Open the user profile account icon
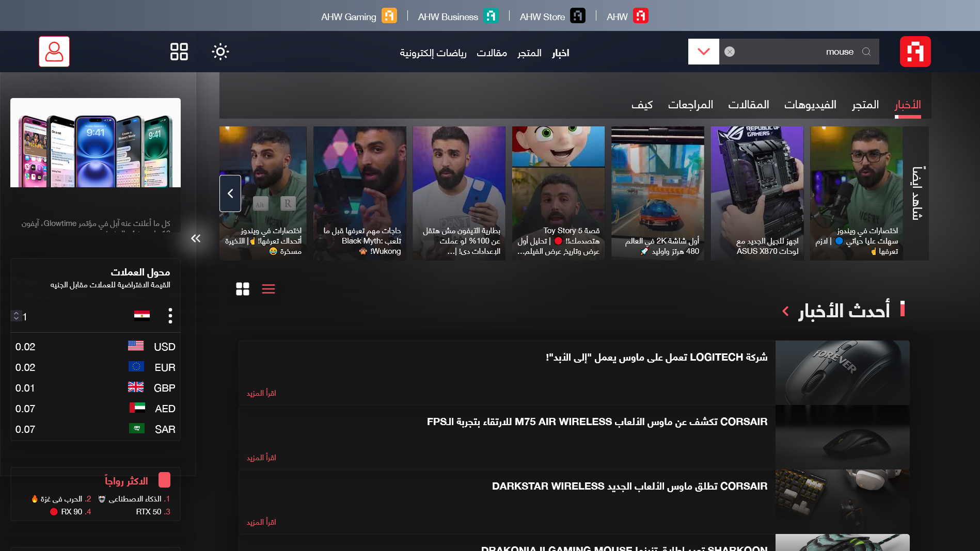The width and height of the screenshot is (980, 551). (x=54, y=52)
